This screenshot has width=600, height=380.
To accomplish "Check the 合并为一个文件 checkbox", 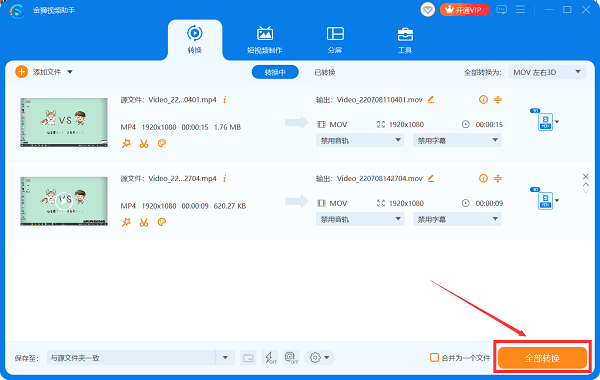I will point(434,357).
